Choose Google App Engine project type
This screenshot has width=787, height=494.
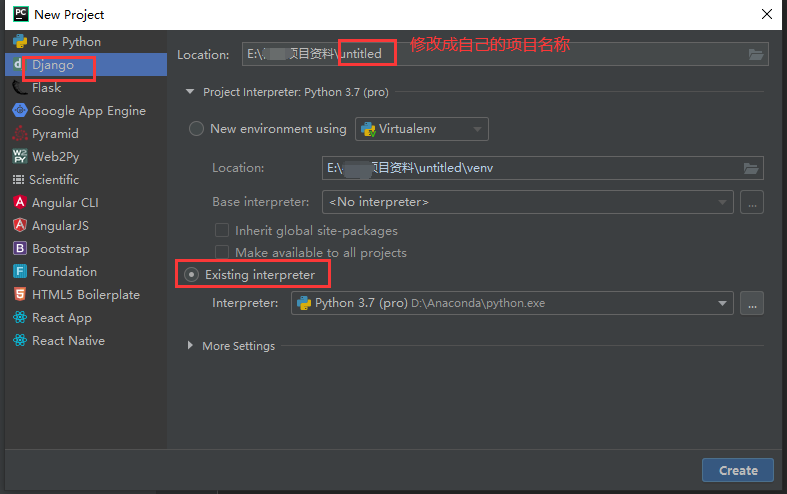86,110
